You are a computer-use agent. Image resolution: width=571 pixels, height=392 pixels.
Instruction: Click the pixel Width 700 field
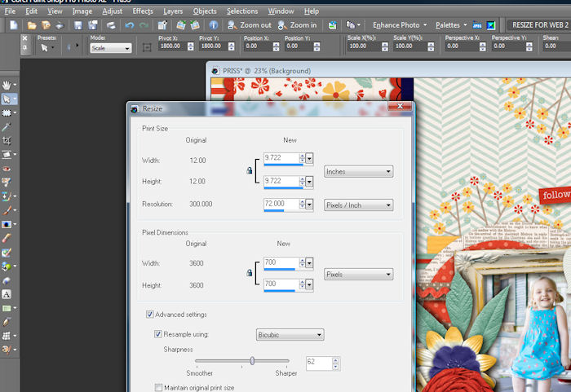click(281, 262)
